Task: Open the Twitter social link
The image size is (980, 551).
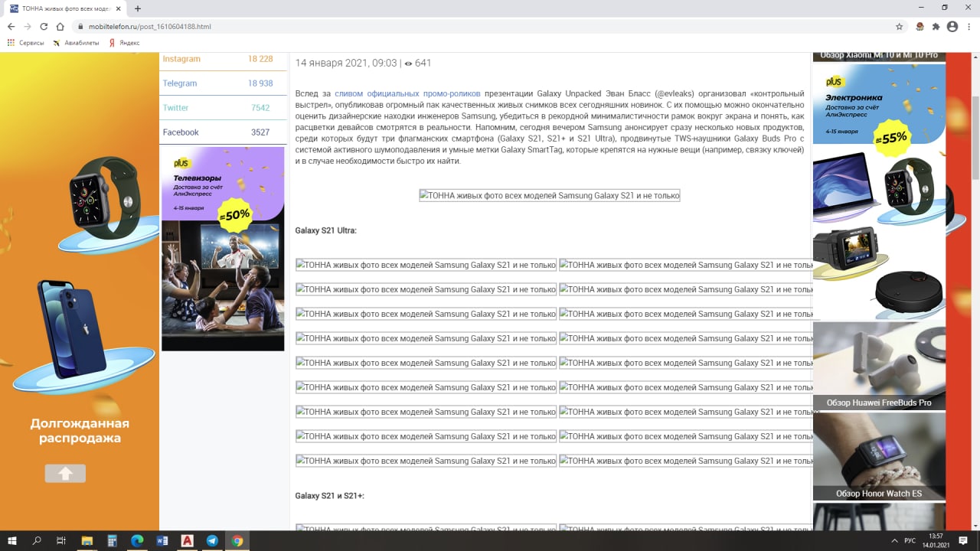Action: 175,108
